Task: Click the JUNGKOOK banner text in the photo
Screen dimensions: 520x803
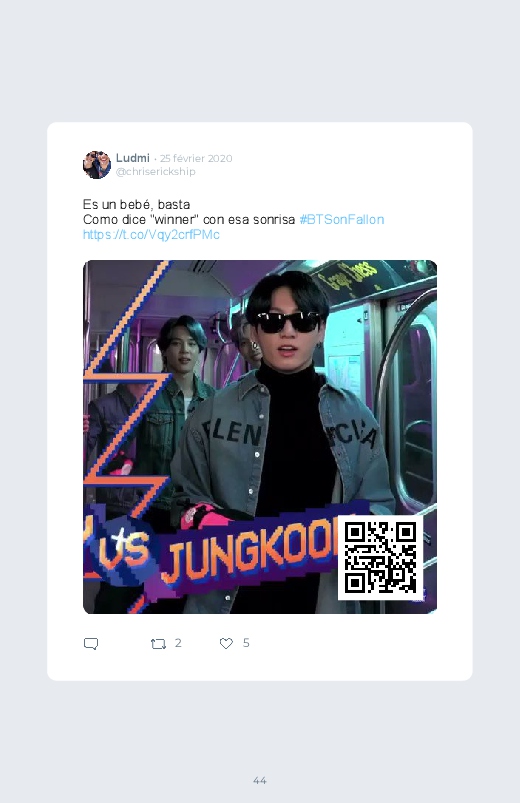Action: click(253, 556)
